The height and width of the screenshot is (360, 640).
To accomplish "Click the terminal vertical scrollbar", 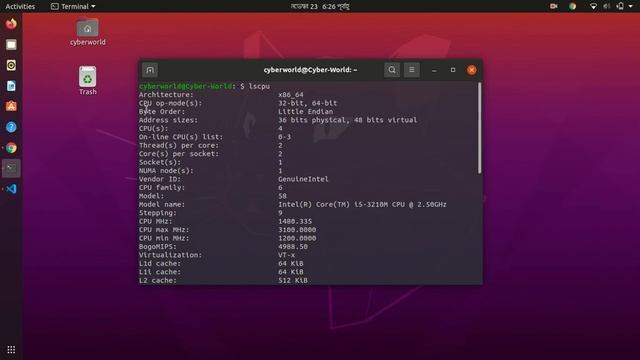I will 479,128.
